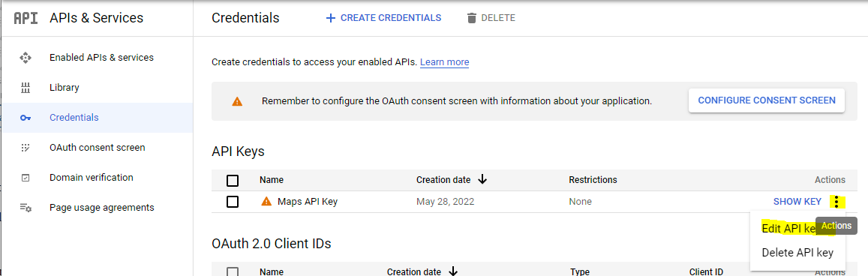Open Domain verification page
Viewport: 868px width, 276px height.
pyautogui.click(x=92, y=178)
